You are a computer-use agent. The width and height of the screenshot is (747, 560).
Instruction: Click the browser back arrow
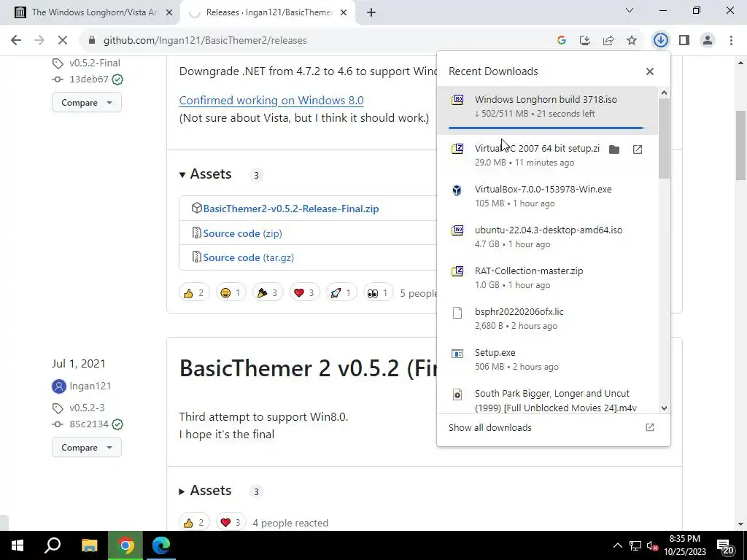16,41
